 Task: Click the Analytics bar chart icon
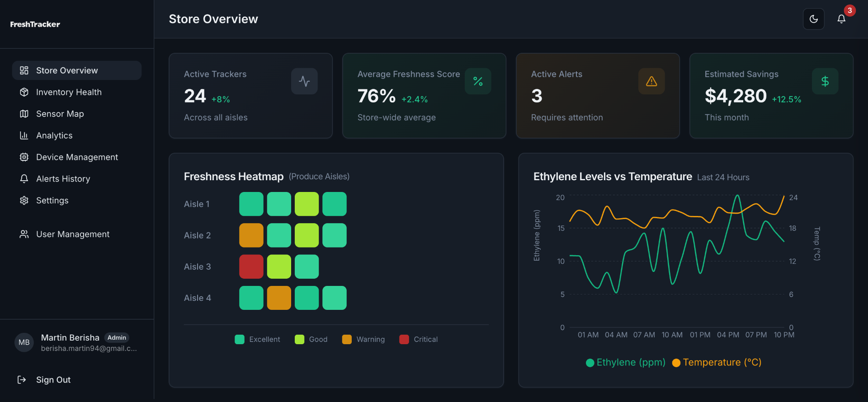click(x=24, y=136)
